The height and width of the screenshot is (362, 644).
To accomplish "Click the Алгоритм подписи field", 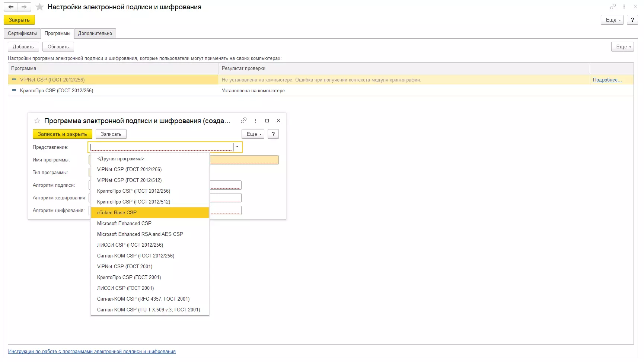I will tap(226, 185).
